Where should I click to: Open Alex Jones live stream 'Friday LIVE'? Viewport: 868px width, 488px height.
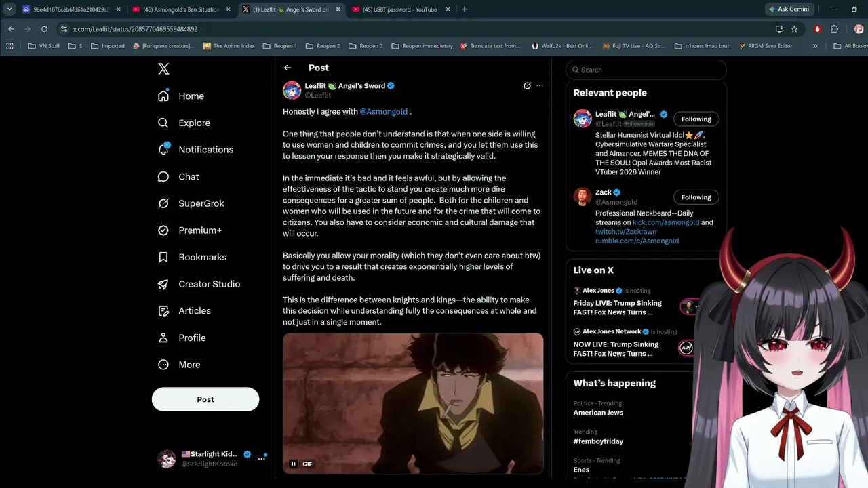618,308
